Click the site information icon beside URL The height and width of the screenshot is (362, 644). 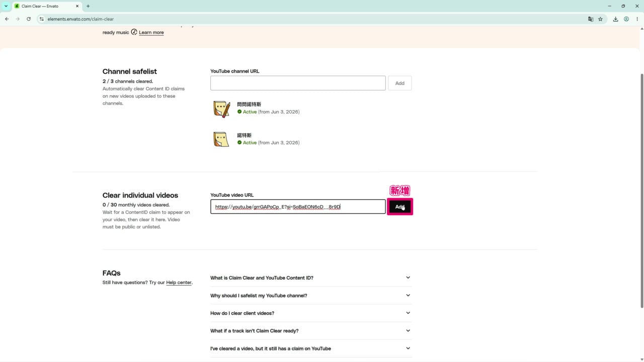[42, 19]
